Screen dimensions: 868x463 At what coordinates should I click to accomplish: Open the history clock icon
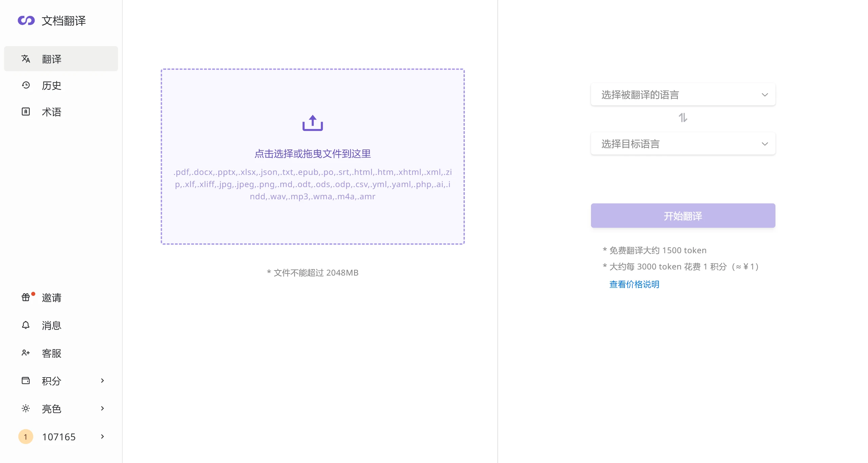(x=26, y=85)
